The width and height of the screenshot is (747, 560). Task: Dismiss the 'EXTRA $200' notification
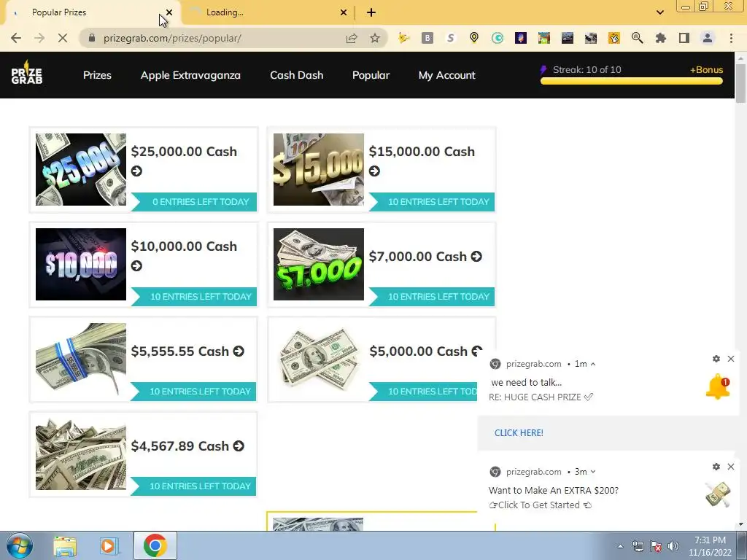point(731,467)
